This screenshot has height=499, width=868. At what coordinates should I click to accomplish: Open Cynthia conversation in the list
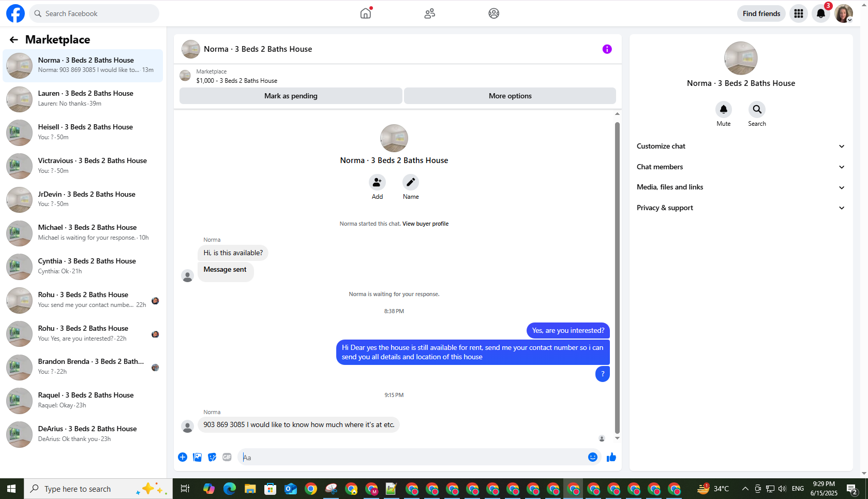(83, 267)
